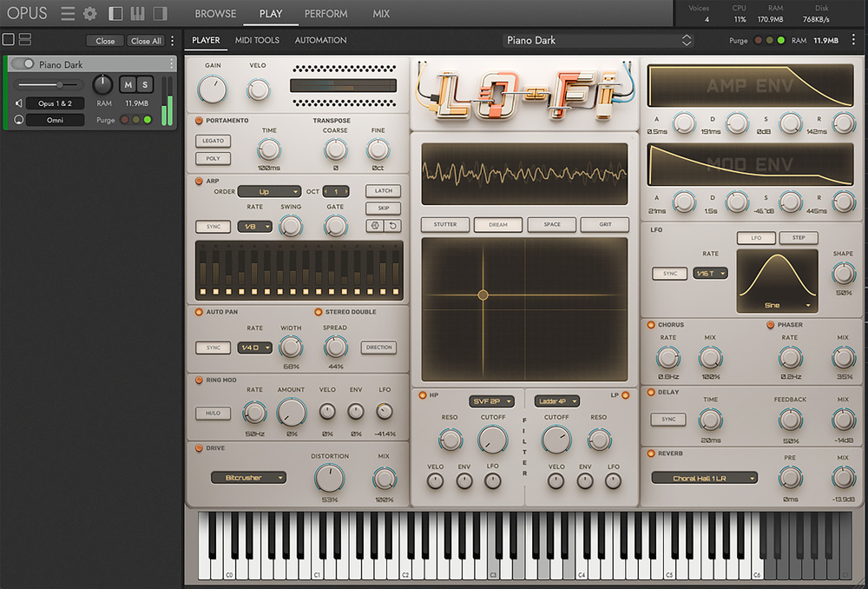The width and height of the screenshot is (868, 589).
Task: Click the Close button in the rack
Action: (105, 41)
